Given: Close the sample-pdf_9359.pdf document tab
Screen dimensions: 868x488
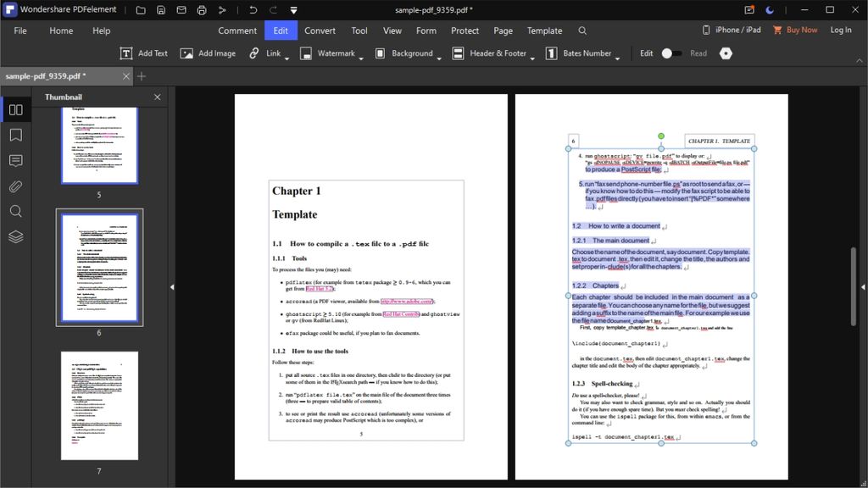Looking at the screenshot, I should click(126, 75).
